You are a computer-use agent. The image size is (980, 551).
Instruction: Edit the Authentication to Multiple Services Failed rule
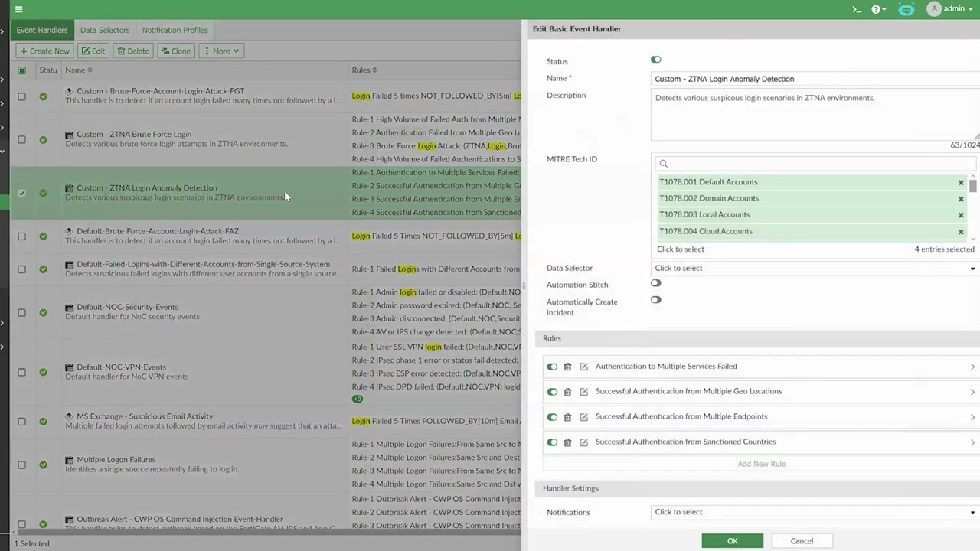584,367
